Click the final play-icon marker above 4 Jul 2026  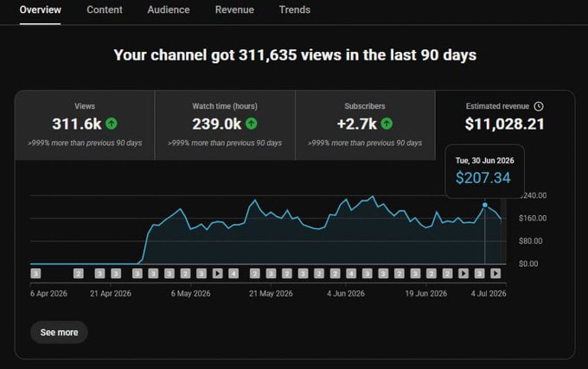click(495, 273)
